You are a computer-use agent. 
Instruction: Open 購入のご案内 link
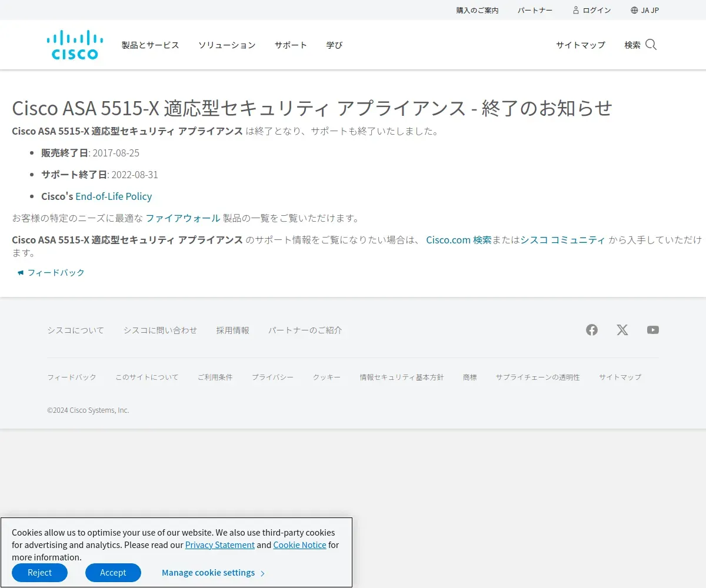pyautogui.click(x=477, y=10)
